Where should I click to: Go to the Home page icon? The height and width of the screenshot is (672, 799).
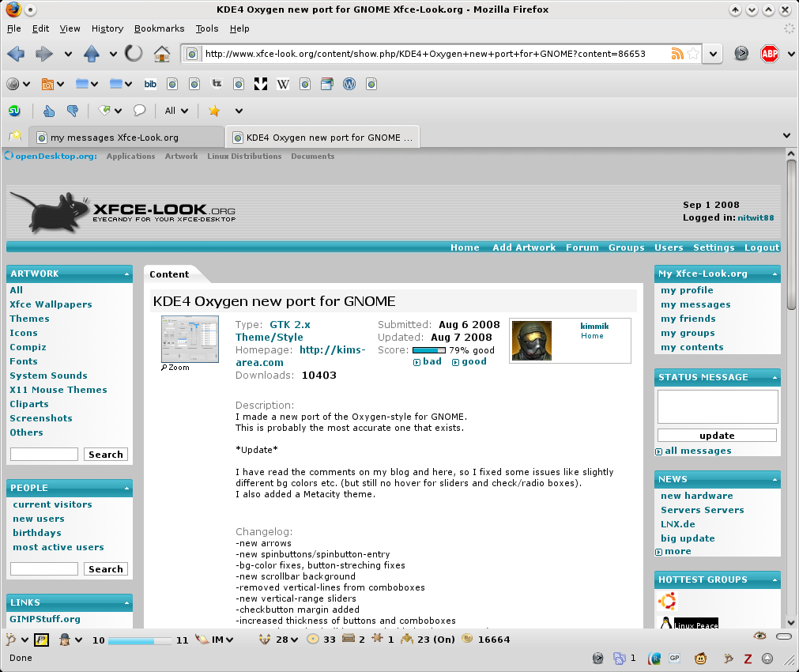pos(162,54)
